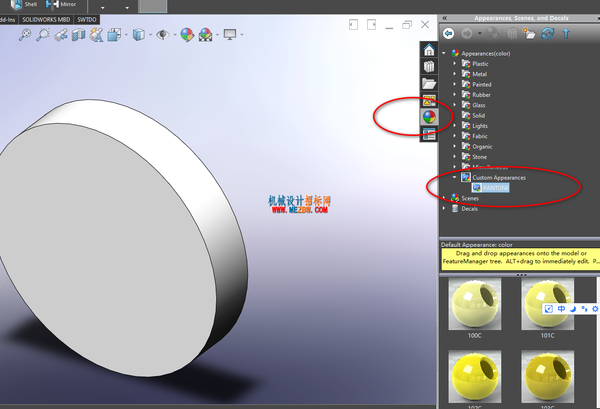Click the Apply Scene icon
The height and width of the screenshot is (409, 600).
pyautogui.click(x=205, y=35)
